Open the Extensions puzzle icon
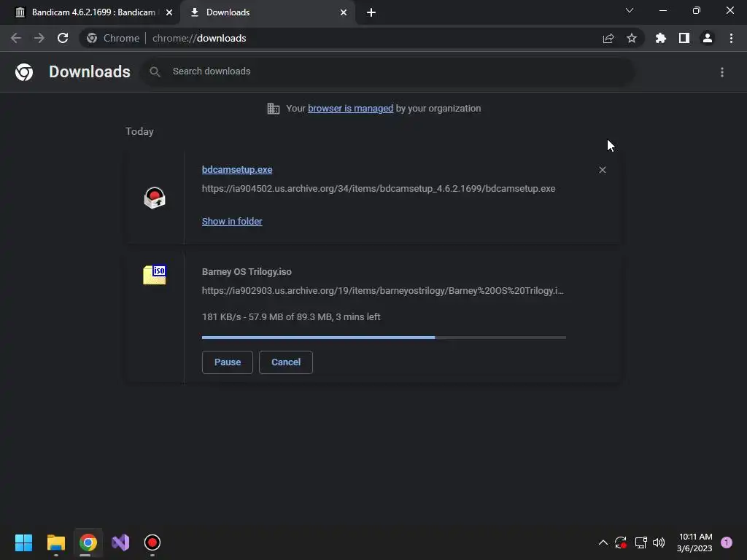The image size is (747, 560). (661, 38)
